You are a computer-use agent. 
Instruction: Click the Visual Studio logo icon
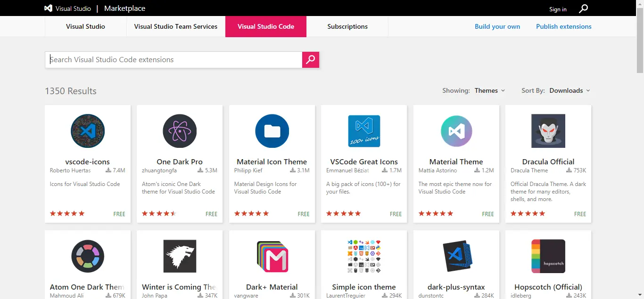pyautogui.click(x=48, y=8)
